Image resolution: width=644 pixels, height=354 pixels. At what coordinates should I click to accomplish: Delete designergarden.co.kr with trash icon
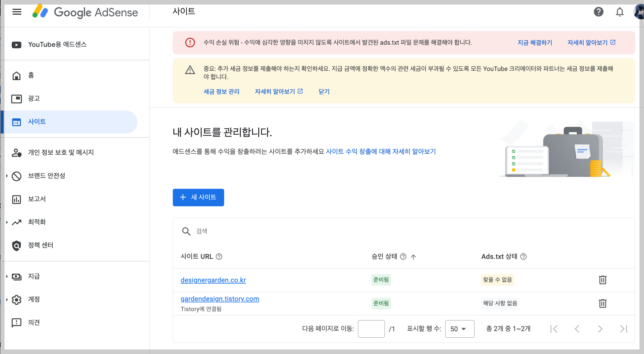pyautogui.click(x=602, y=280)
